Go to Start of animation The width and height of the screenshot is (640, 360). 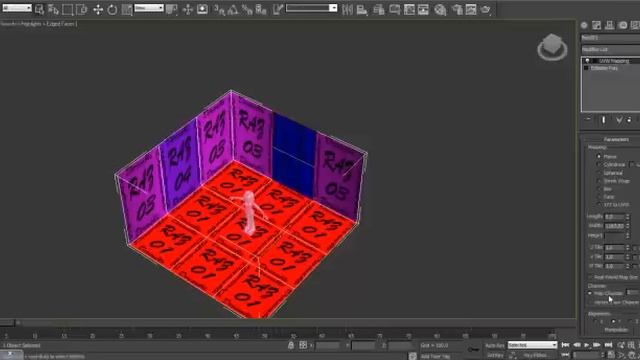tap(565, 345)
